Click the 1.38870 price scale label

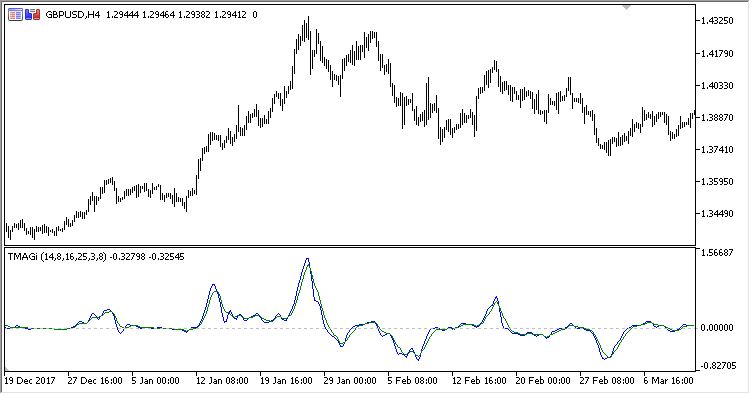pyautogui.click(x=717, y=118)
